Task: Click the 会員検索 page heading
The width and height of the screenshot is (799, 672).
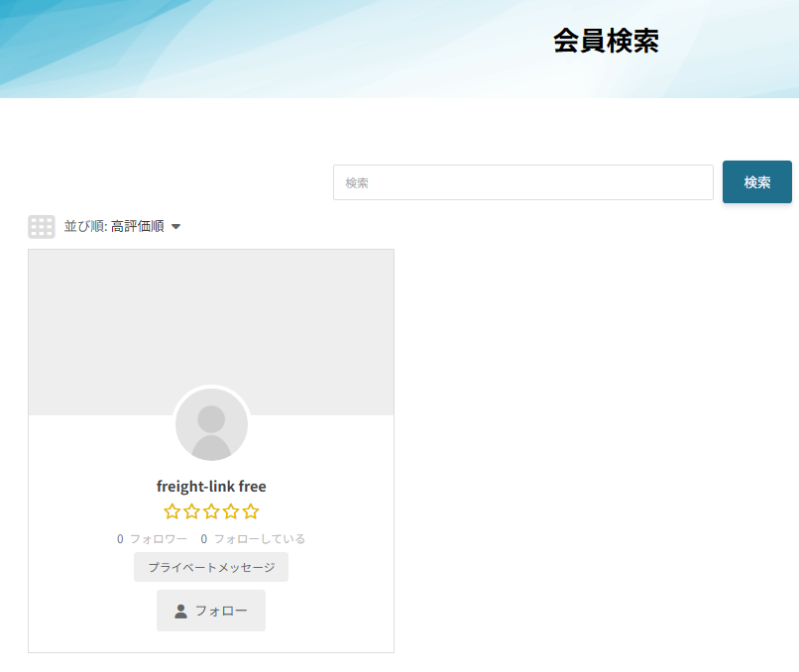Action: tap(606, 41)
